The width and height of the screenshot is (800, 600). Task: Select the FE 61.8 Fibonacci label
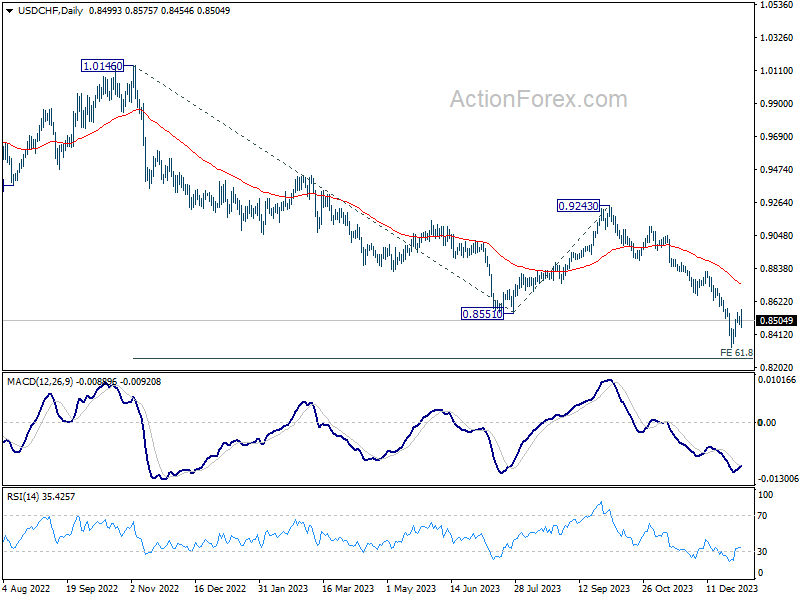pyautogui.click(x=736, y=353)
